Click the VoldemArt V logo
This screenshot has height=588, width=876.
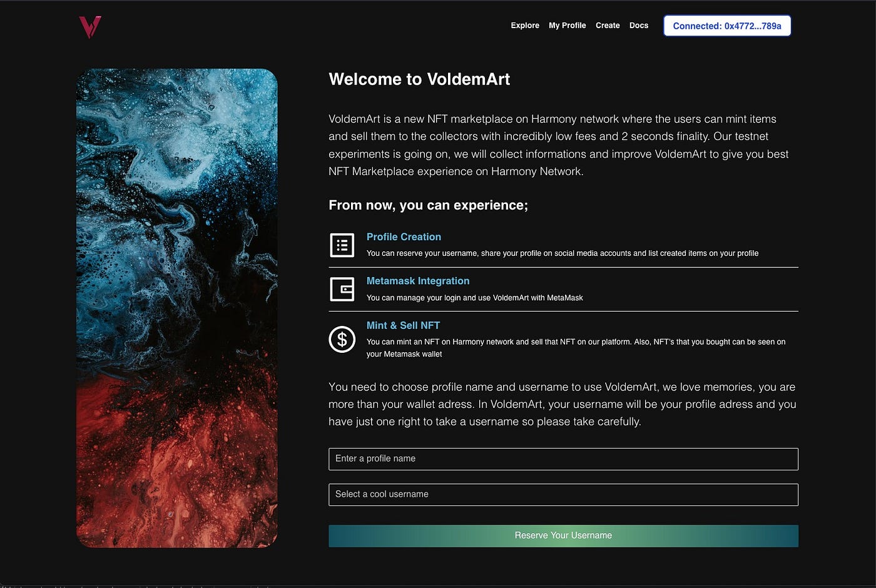click(x=90, y=27)
